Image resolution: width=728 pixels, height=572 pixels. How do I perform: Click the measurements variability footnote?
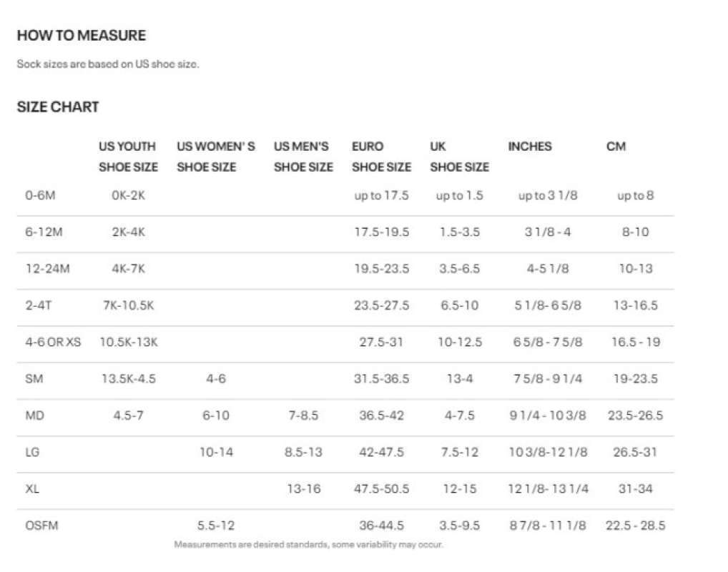[308, 545]
